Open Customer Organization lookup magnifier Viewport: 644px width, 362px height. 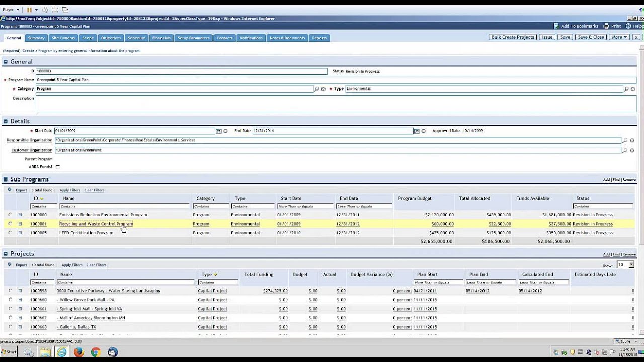click(625, 150)
